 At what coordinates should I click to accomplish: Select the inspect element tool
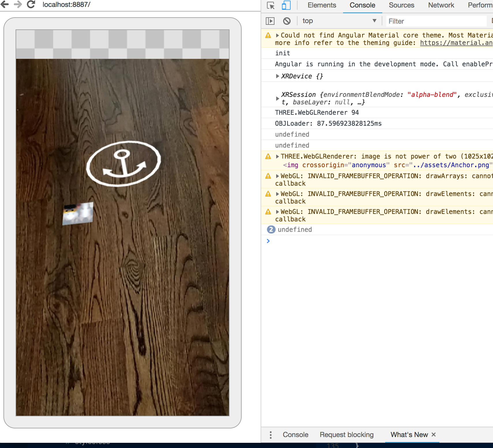click(270, 5)
